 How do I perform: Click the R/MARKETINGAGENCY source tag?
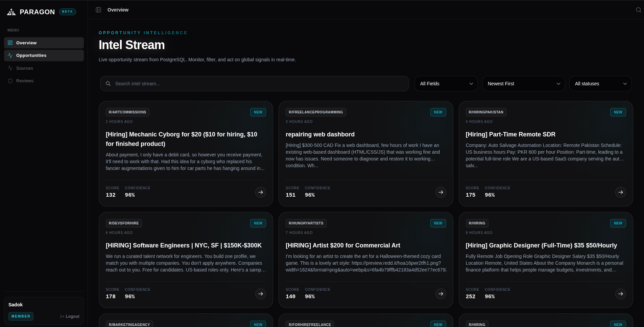[x=129, y=324]
